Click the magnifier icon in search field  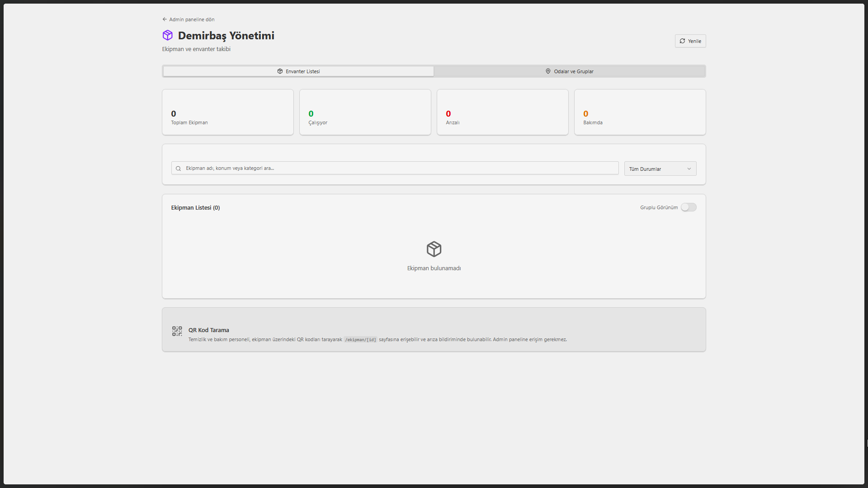coord(178,169)
